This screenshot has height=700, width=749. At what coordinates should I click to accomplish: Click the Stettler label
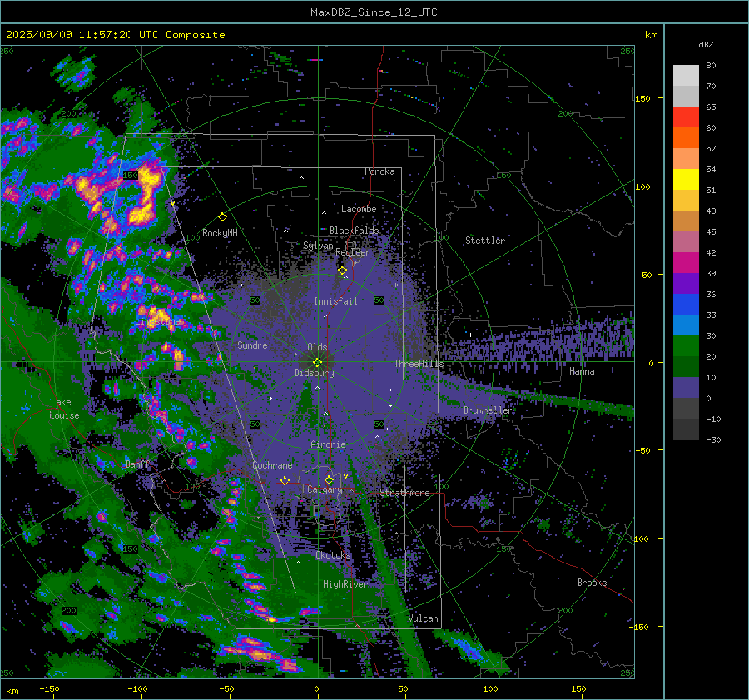(x=485, y=241)
